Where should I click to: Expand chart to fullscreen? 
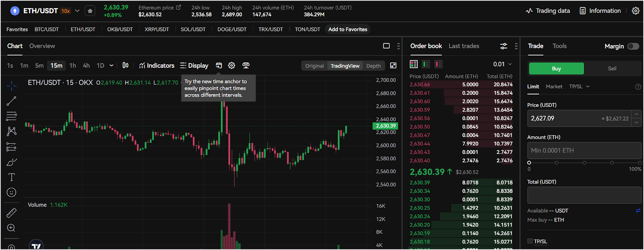tap(393, 66)
